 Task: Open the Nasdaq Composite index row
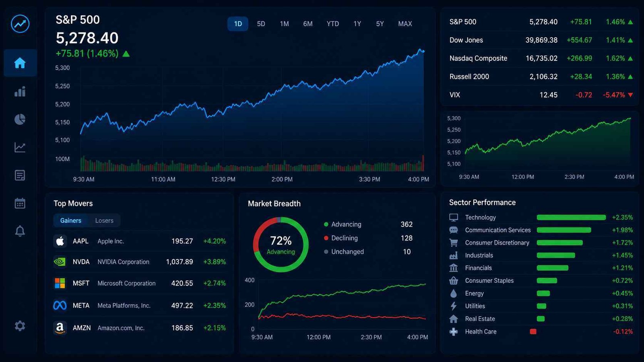click(541, 58)
